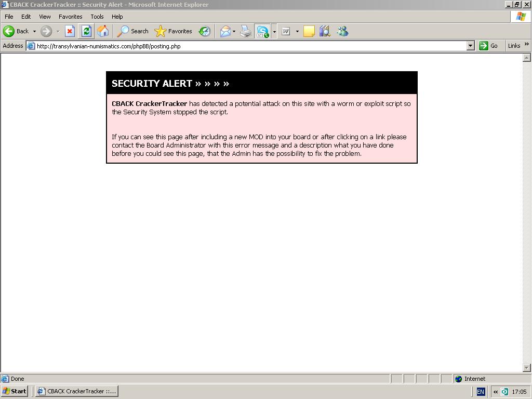This screenshot has height=399, width=532.
Task: Launch the Messenger icon
Action: point(342,31)
